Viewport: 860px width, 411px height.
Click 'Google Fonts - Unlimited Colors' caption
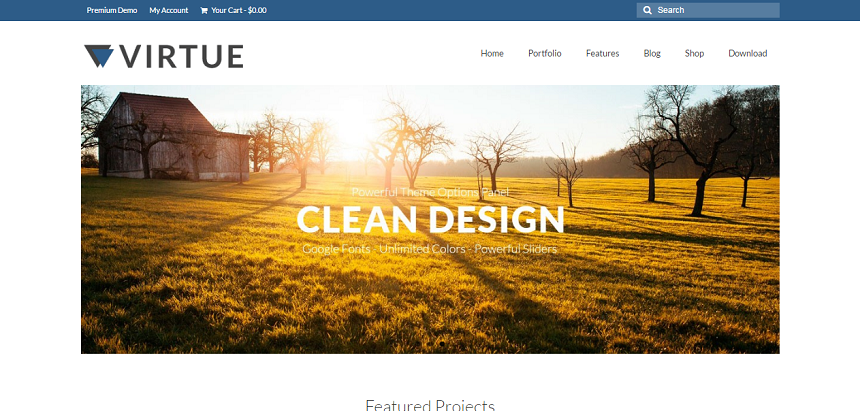(386, 249)
